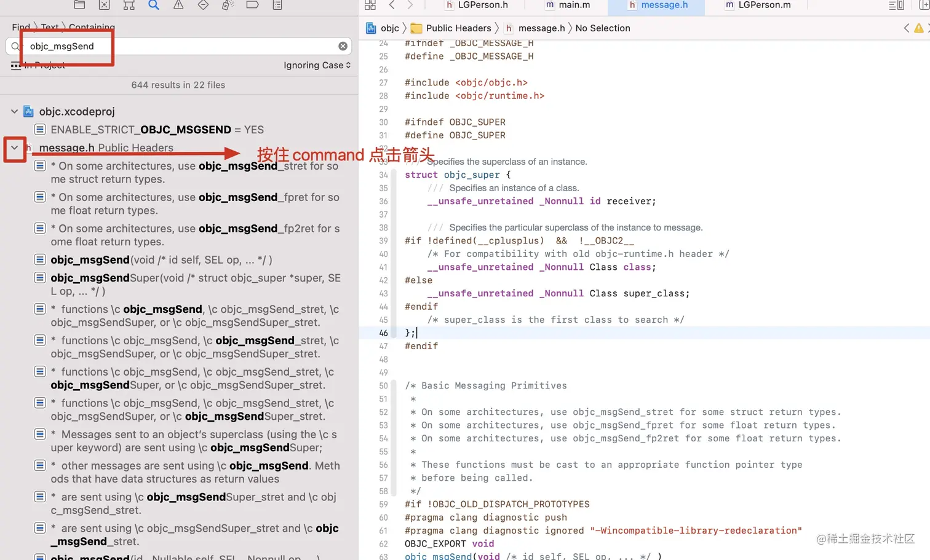Viewport: 930px width, 560px height.
Task: Open the Ignoring Case dropdown
Action: point(317,65)
